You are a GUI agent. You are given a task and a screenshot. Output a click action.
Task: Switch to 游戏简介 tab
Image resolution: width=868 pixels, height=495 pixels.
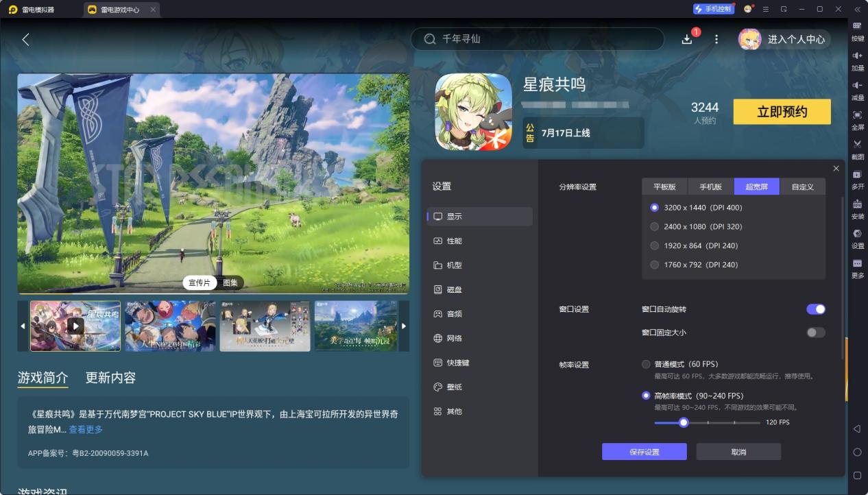point(43,378)
